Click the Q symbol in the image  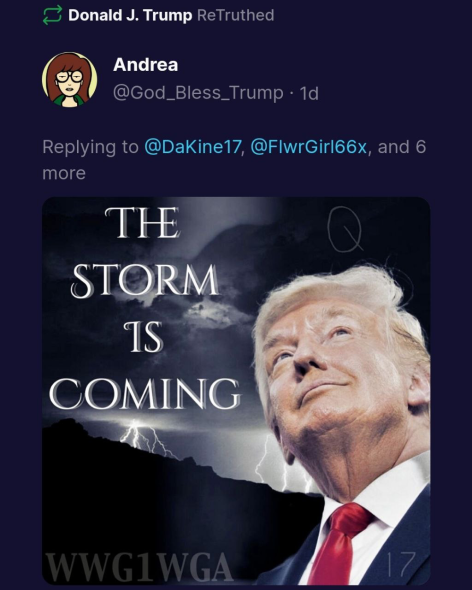344,230
